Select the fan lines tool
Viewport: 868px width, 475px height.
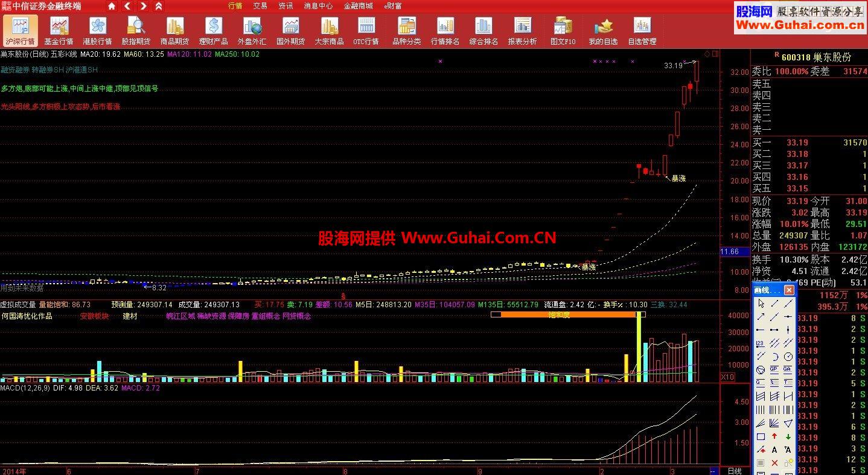pos(774,423)
